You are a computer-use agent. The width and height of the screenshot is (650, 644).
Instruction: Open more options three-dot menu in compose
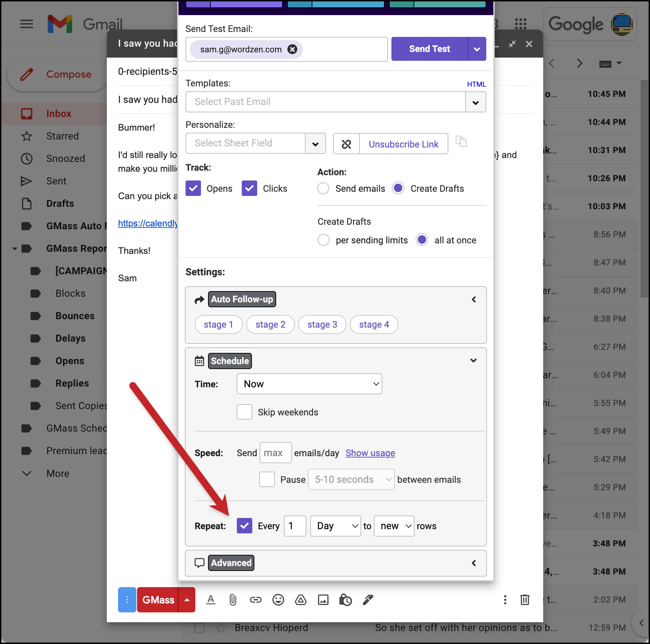[x=505, y=600]
